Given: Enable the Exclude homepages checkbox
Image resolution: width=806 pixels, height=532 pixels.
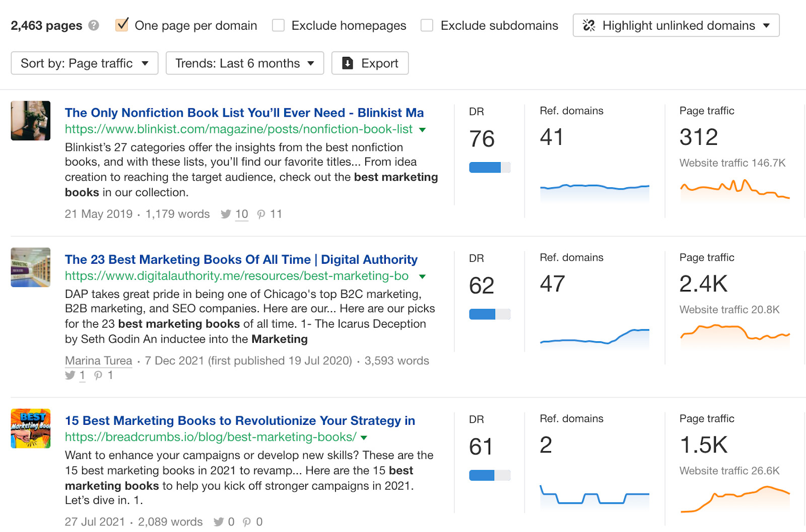Looking at the screenshot, I should pyautogui.click(x=278, y=25).
